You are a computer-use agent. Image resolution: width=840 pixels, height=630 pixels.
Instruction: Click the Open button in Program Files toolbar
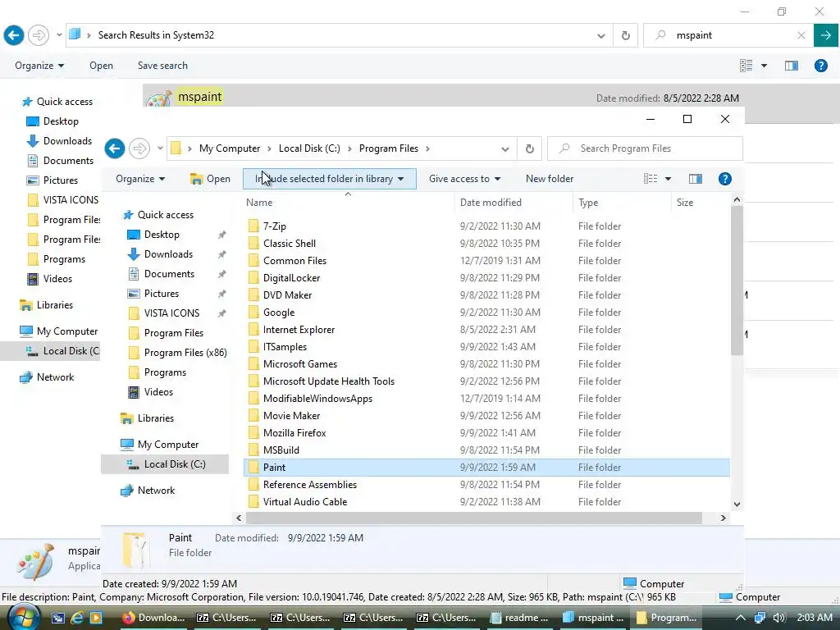[x=211, y=179]
